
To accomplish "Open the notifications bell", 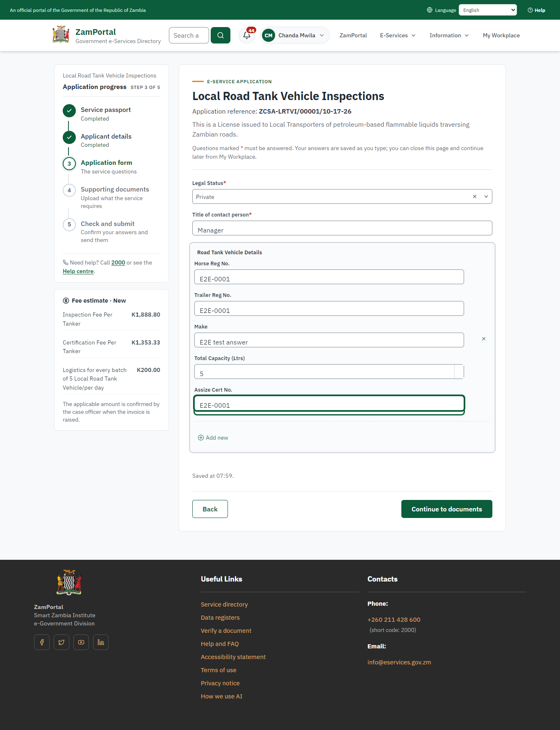I will click(247, 35).
